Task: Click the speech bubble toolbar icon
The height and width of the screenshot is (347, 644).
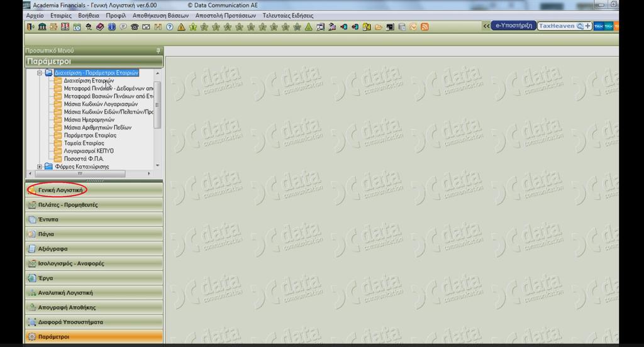Action: coord(123,27)
